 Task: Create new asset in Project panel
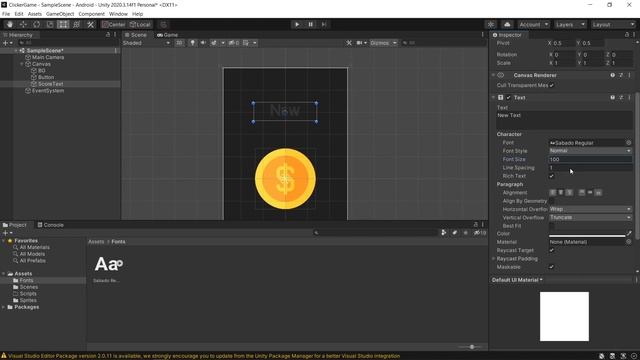[x=7, y=233]
